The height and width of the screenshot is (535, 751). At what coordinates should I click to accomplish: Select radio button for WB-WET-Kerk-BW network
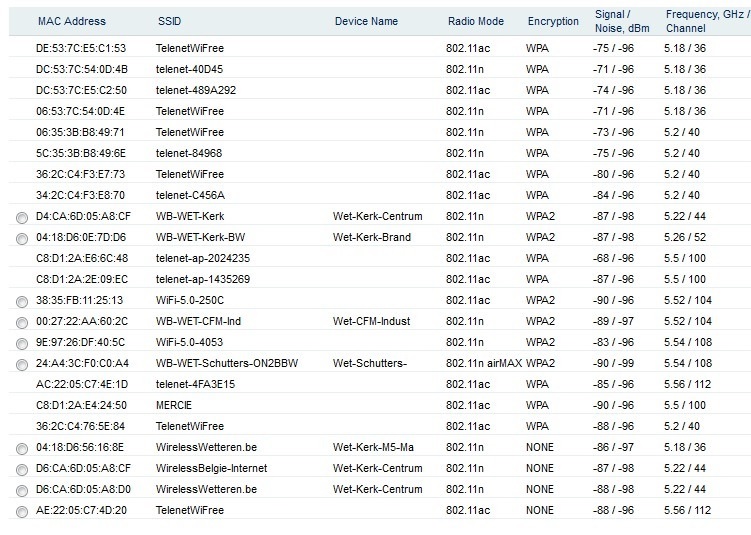22,239
